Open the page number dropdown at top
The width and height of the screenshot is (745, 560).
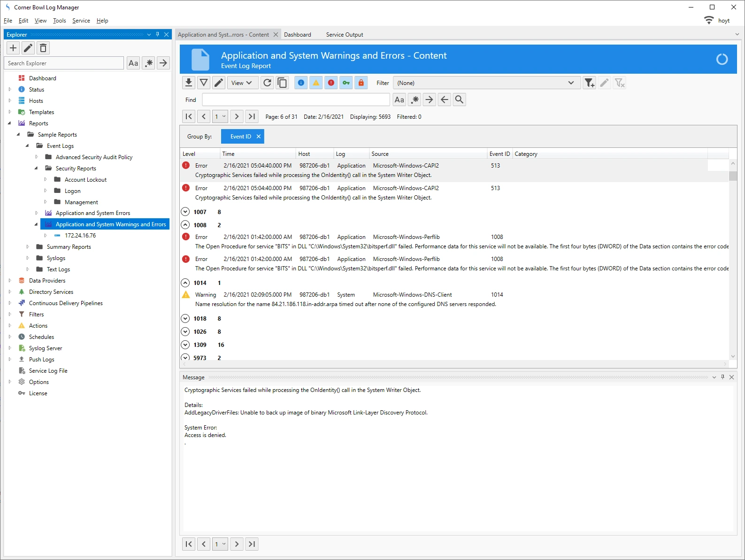(220, 116)
